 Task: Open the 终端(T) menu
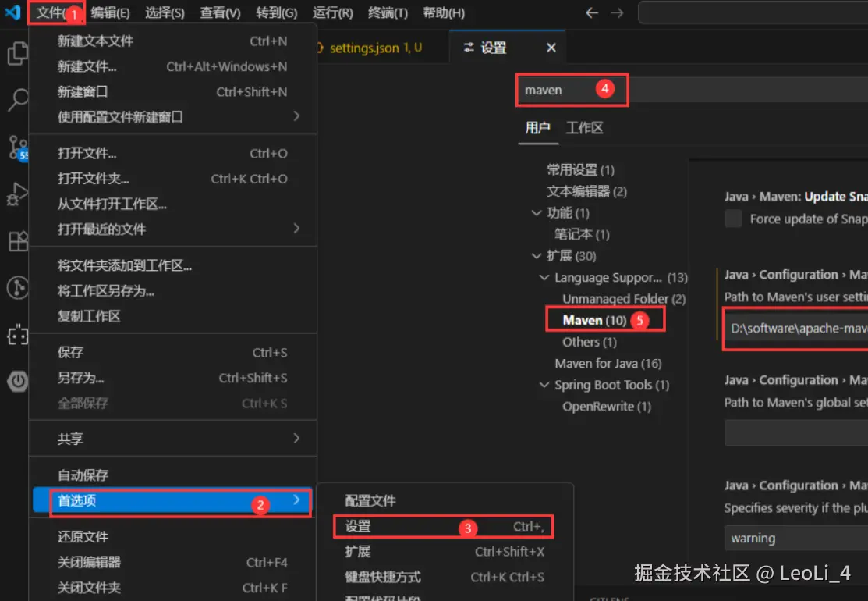[388, 12]
